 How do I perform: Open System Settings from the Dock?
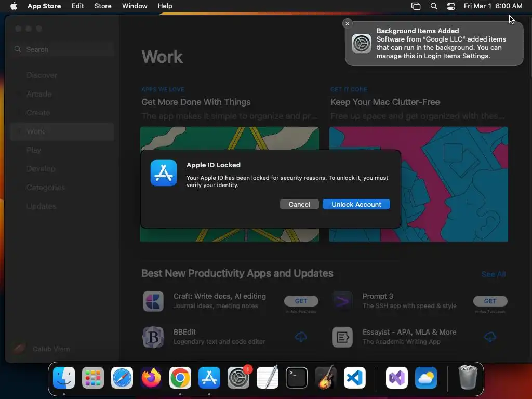pyautogui.click(x=238, y=378)
